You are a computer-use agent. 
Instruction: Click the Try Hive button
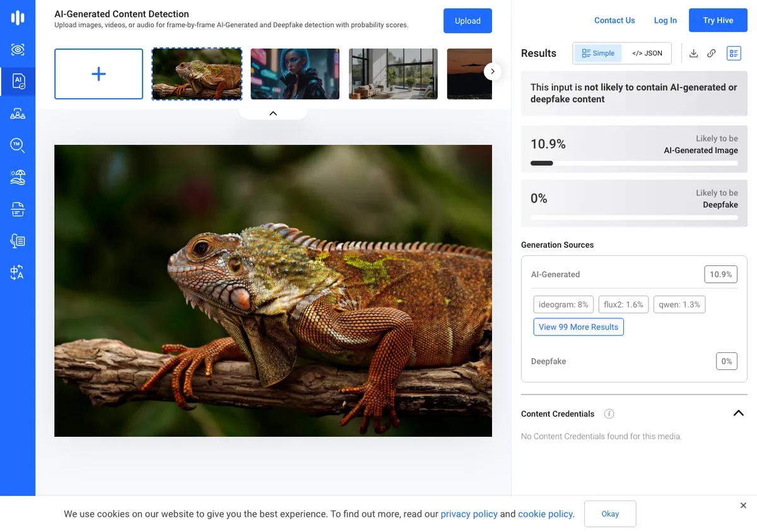tap(718, 20)
